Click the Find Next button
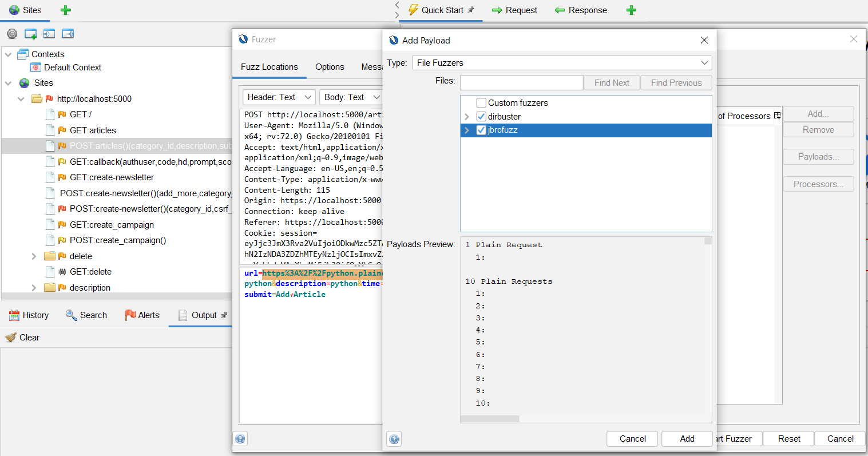Image resolution: width=868 pixels, height=456 pixels. [611, 82]
